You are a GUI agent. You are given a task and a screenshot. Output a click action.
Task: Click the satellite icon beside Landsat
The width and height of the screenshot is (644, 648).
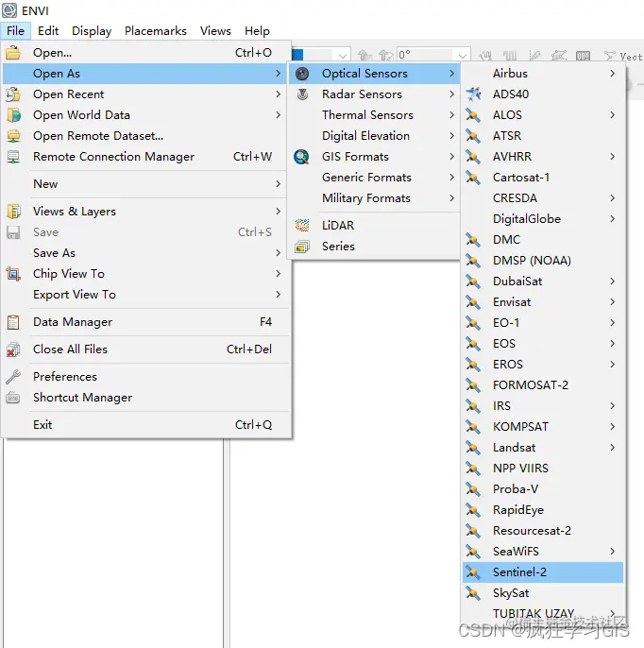click(473, 448)
